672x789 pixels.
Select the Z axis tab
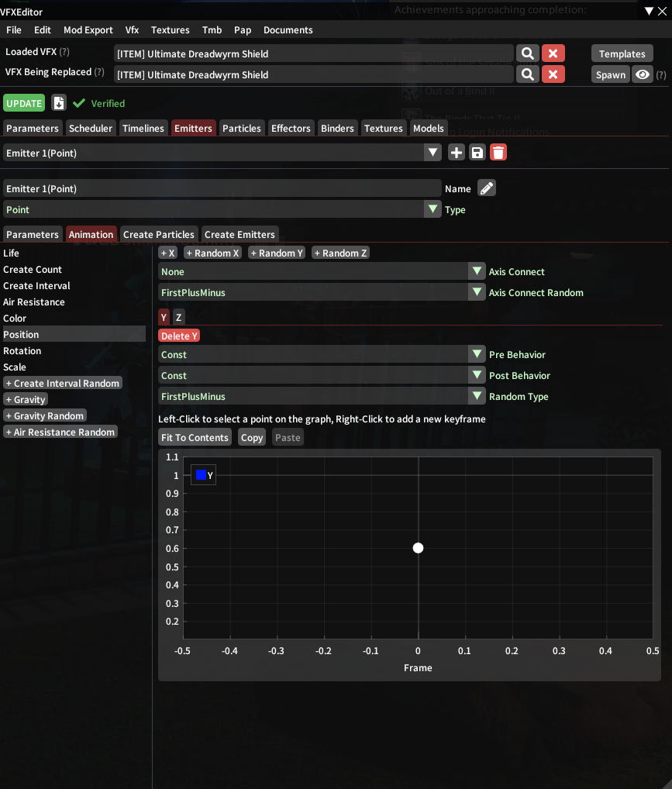click(178, 317)
